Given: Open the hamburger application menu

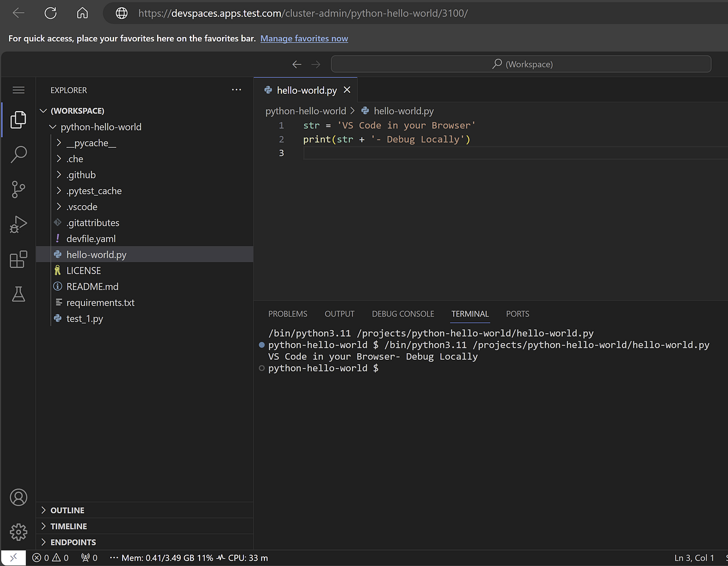Looking at the screenshot, I should 19,90.
